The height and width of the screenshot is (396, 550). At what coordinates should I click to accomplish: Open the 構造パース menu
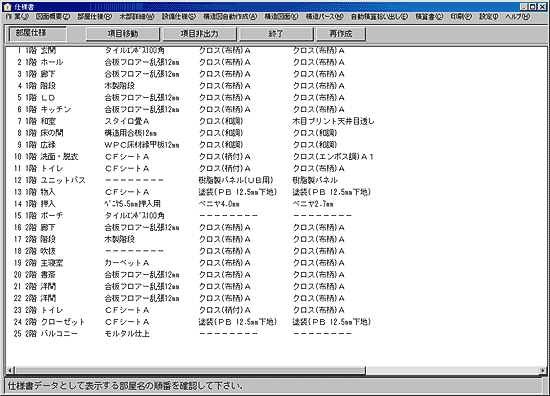tap(324, 16)
